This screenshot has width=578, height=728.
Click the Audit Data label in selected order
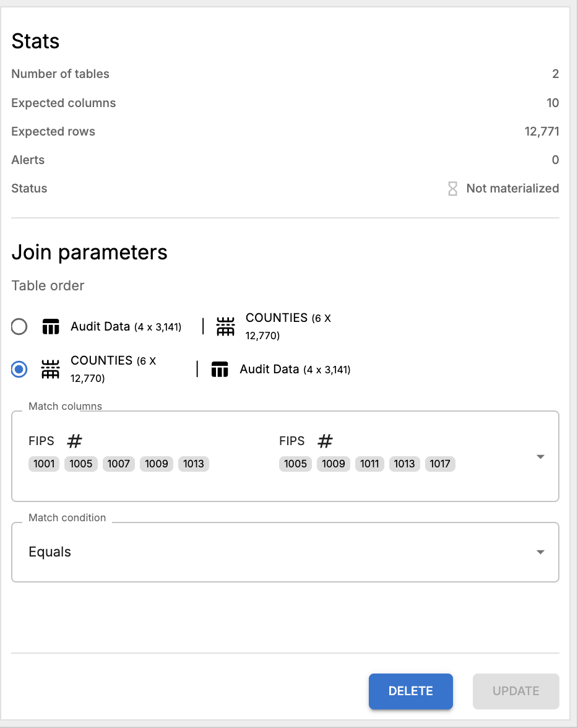click(x=269, y=369)
